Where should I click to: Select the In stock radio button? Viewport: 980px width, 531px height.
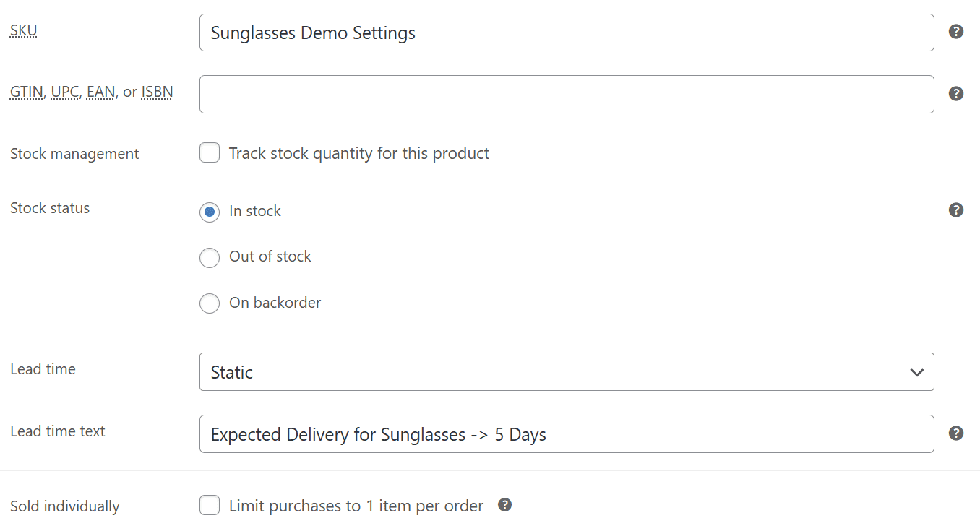pyautogui.click(x=210, y=212)
